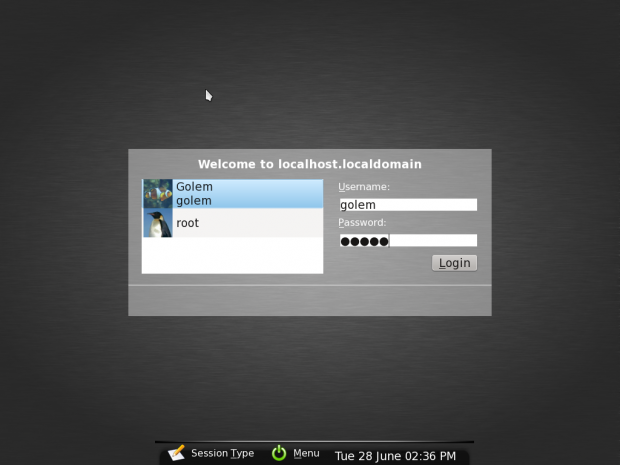
Task: Click the text golem in Username field
Action: [x=358, y=205]
